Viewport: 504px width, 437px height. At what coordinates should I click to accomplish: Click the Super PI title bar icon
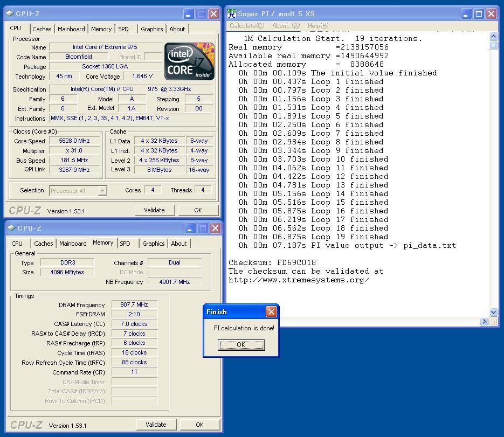pyautogui.click(x=231, y=13)
